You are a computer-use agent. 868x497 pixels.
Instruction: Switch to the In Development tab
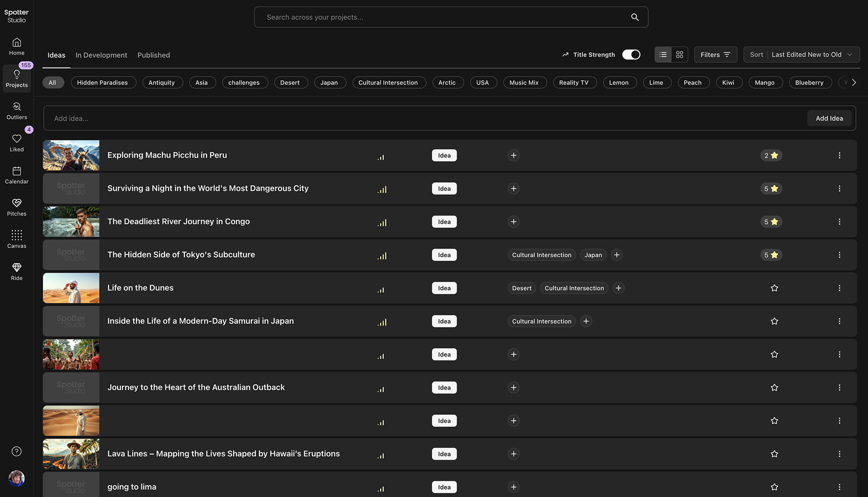[101, 55]
